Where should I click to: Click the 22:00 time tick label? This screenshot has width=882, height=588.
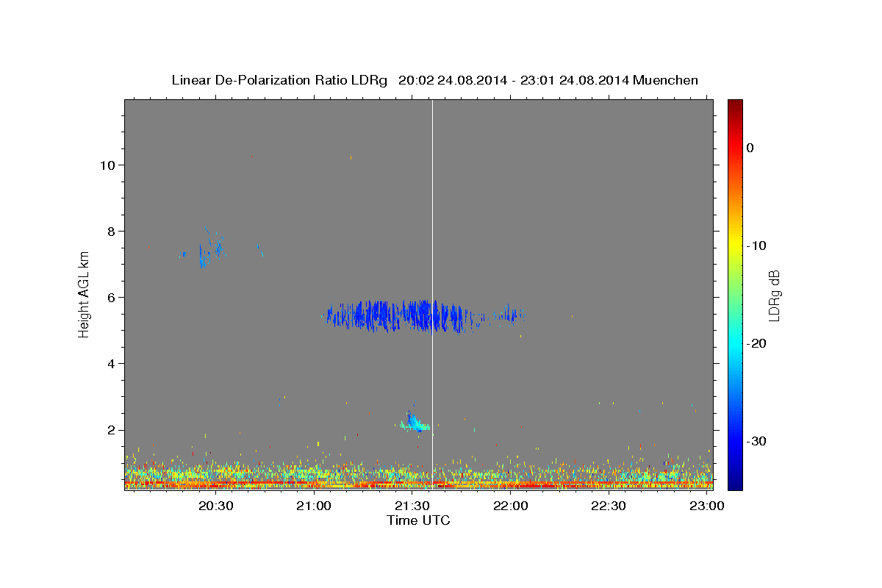(x=511, y=506)
